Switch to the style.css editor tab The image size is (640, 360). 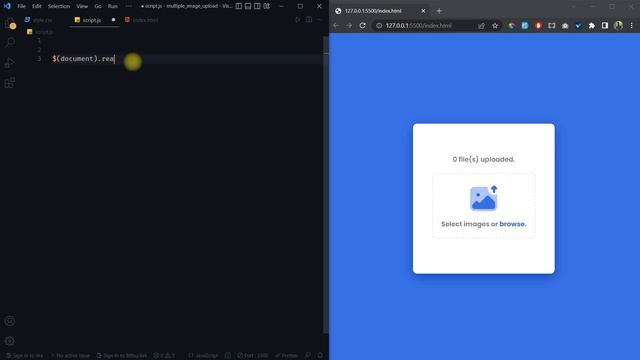click(x=39, y=20)
